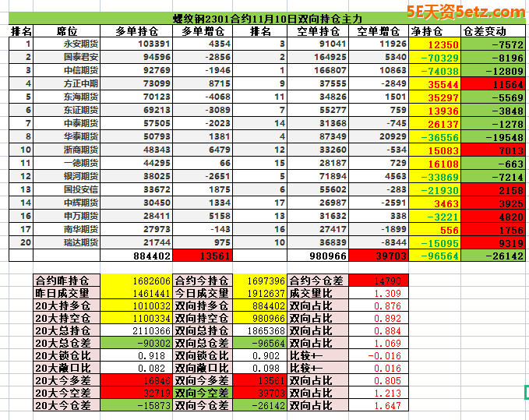Click the 空单持仓 column header
This screenshot has height=420, width=529.
pyautogui.click(x=318, y=31)
